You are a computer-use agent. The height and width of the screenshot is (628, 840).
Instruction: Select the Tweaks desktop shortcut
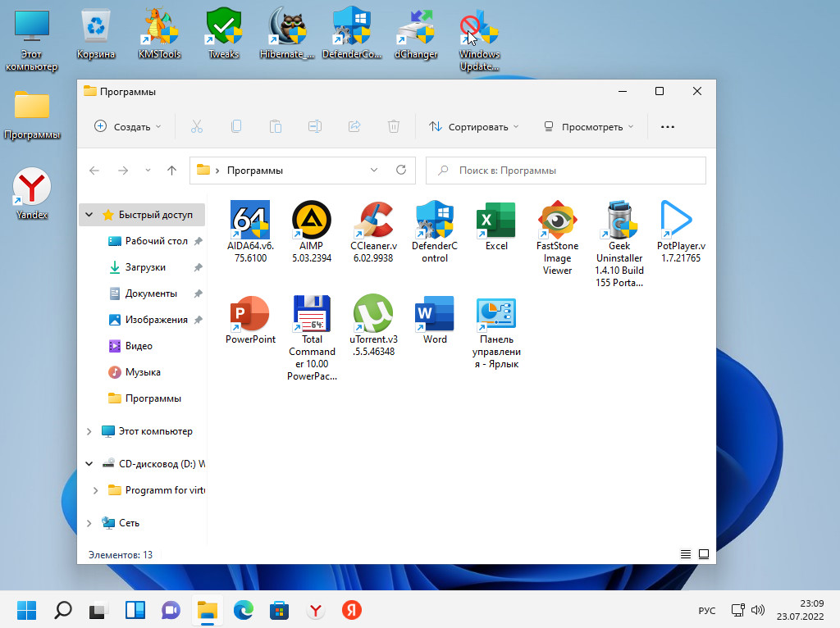[223, 33]
